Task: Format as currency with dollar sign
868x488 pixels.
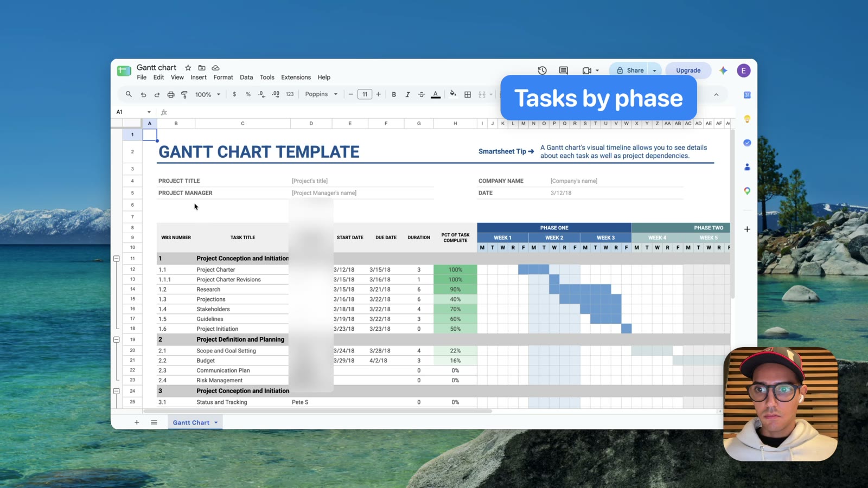Action: pos(234,94)
